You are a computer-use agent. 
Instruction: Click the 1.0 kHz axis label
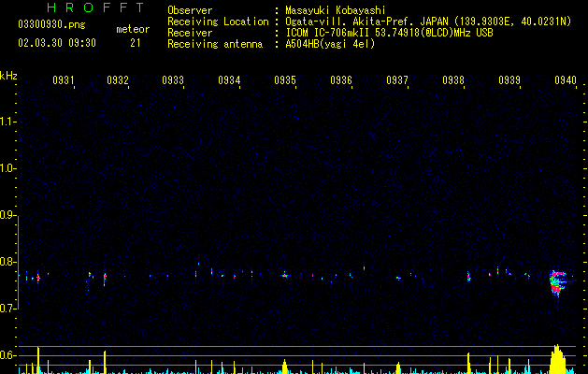click(x=7, y=168)
